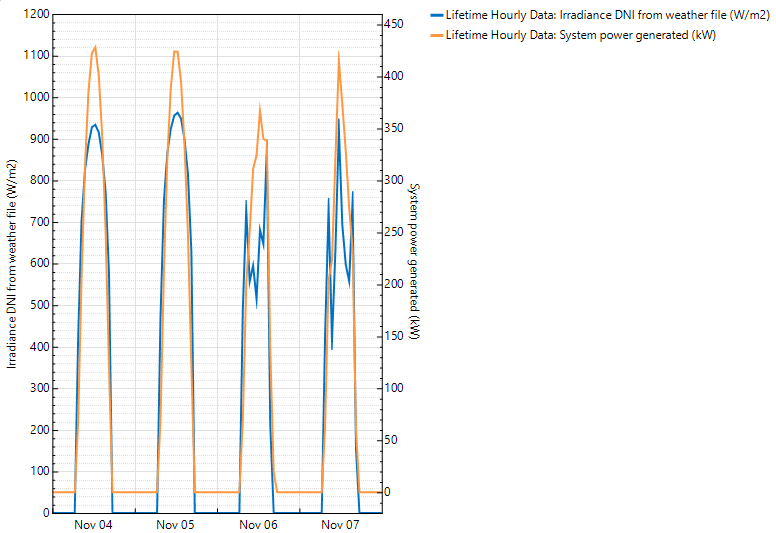Click the 1000 tick on the left axis
This screenshot has width=776, height=533.
pos(34,98)
